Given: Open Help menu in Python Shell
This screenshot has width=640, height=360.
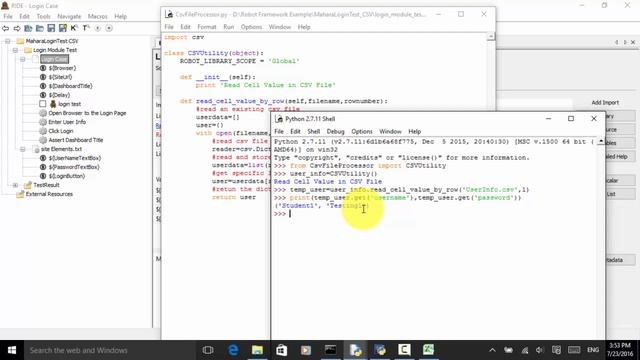Looking at the screenshot, I should (414, 131).
